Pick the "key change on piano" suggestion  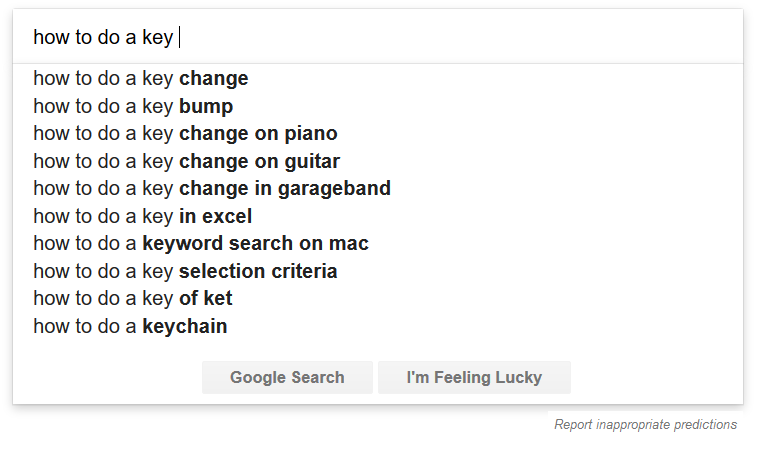click(x=185, y=134)
